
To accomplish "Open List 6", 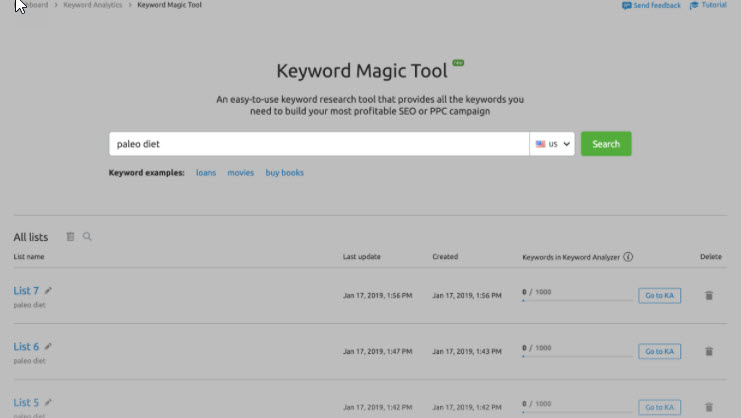I will pyautogui.click(x=26, y=346).
